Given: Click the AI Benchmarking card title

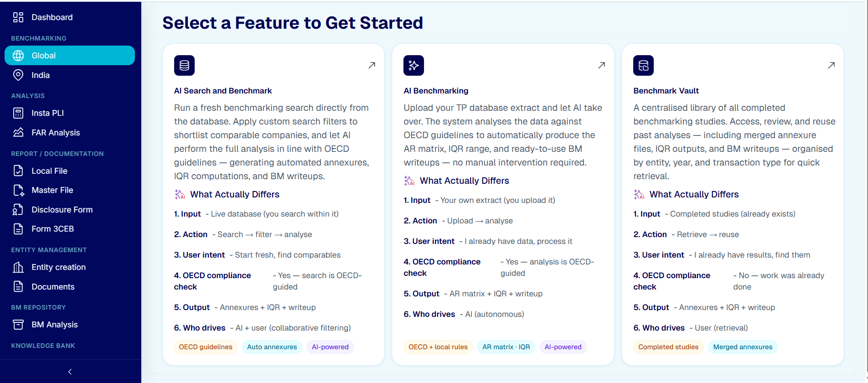Looking at the screenshot, I should tap(436, 91).
